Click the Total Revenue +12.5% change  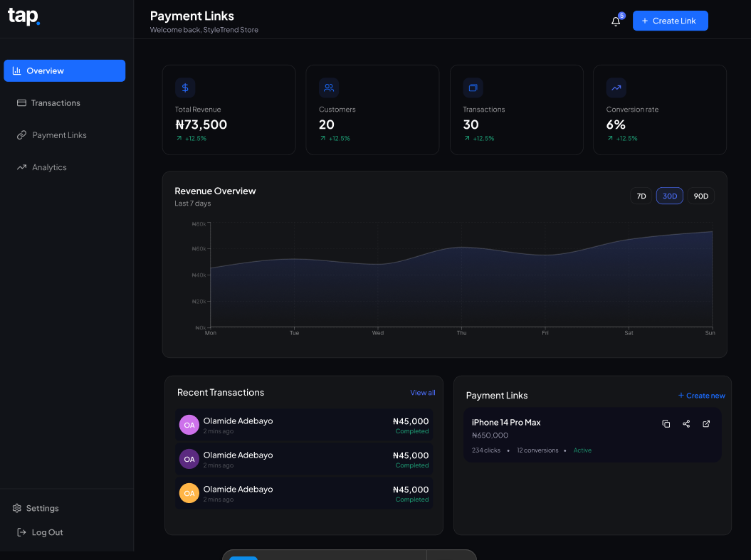click(191, 138)
